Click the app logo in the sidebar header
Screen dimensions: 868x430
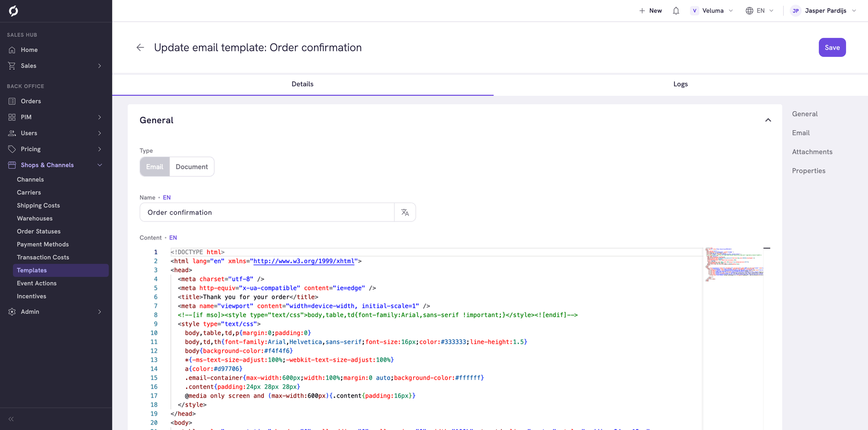13,11
